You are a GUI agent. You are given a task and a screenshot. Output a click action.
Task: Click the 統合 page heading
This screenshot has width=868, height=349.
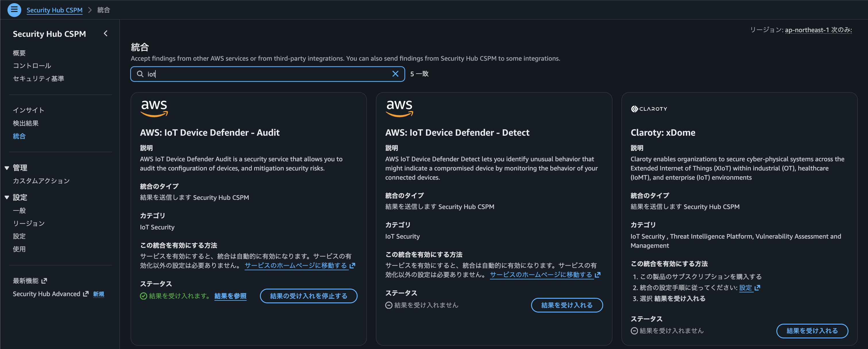point(140,47)
